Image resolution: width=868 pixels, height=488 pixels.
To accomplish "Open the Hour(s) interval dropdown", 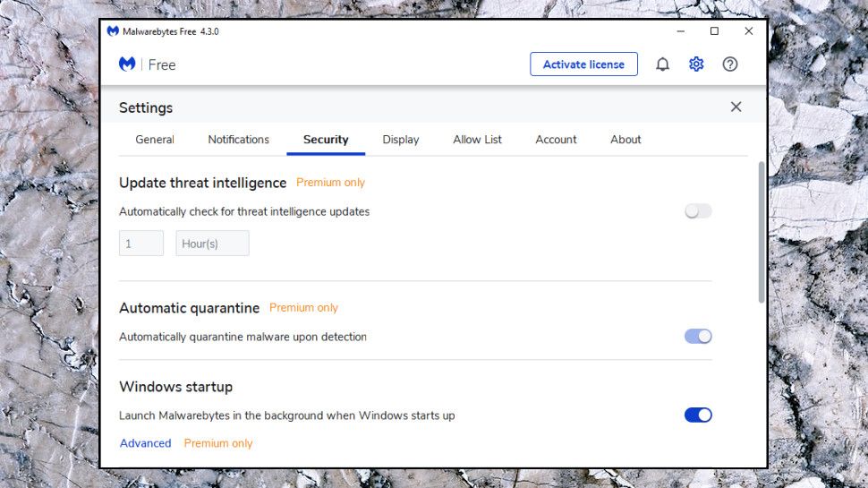I will tap(212, 244).
